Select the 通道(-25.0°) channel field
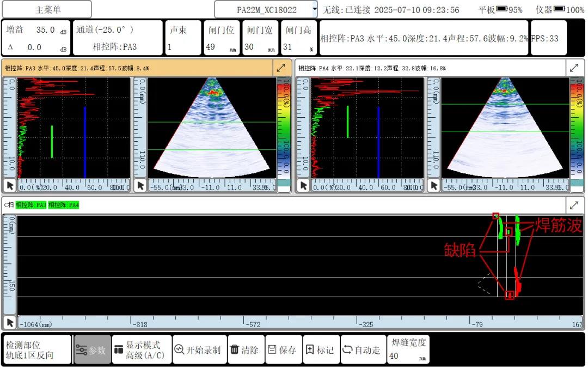This screenshot has height=368, width=588. (x=118, y=38)
